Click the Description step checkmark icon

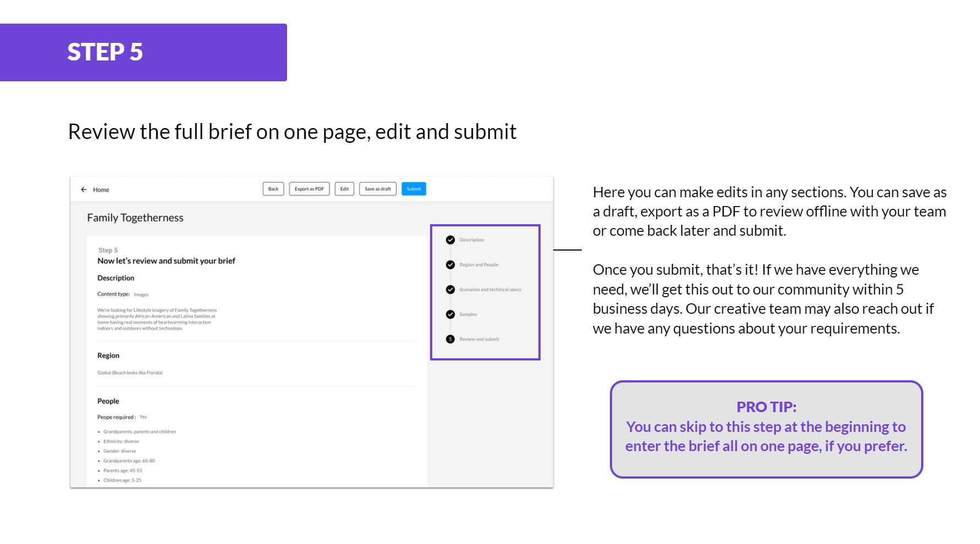[x=450, y=240]
